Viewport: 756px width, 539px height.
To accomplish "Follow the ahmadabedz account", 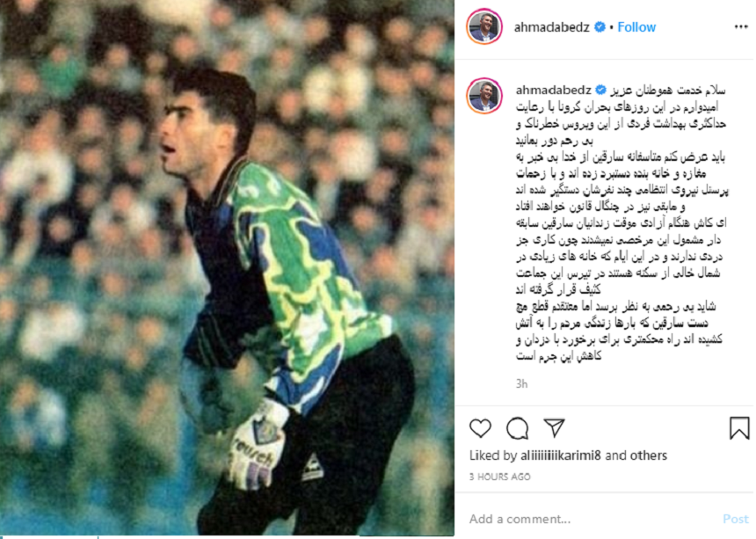I will [636, 27].
